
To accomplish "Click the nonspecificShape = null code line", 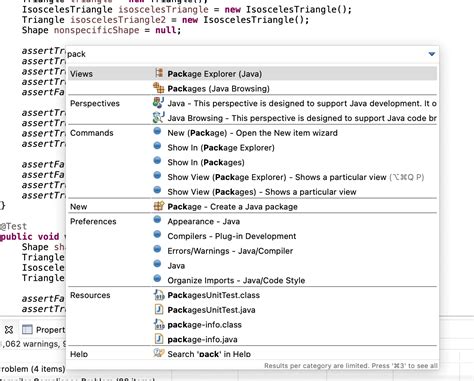I will pyautogui.click(x=101, y=30).
